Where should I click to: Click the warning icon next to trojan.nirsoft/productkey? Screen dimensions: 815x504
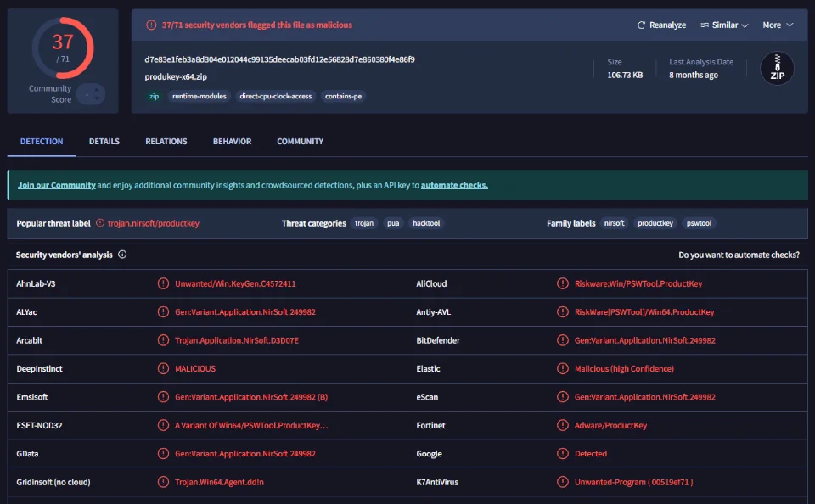click(100, 223)
